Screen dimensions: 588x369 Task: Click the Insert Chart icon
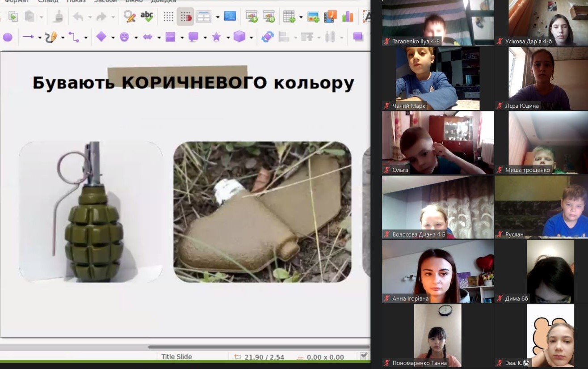(347, 17)
